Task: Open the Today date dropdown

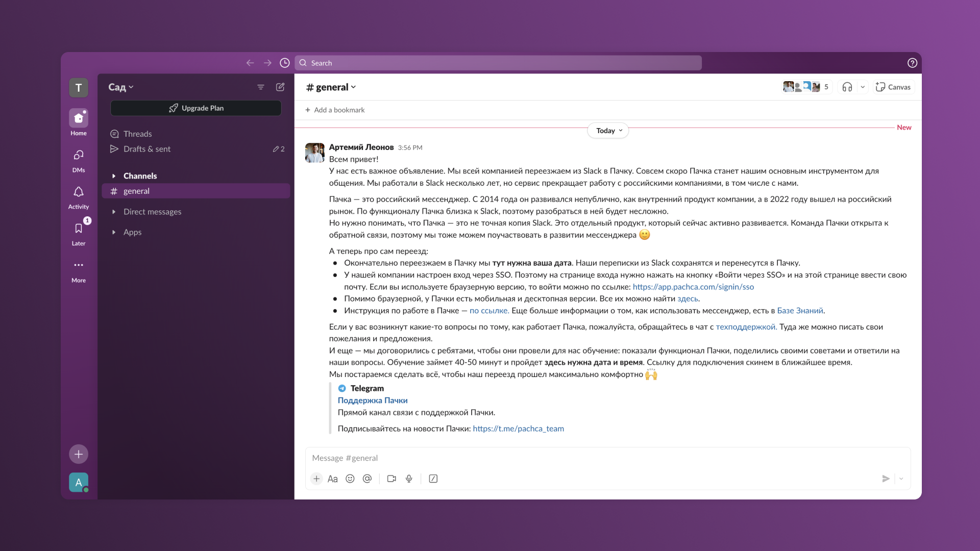Action: [608, 131]
